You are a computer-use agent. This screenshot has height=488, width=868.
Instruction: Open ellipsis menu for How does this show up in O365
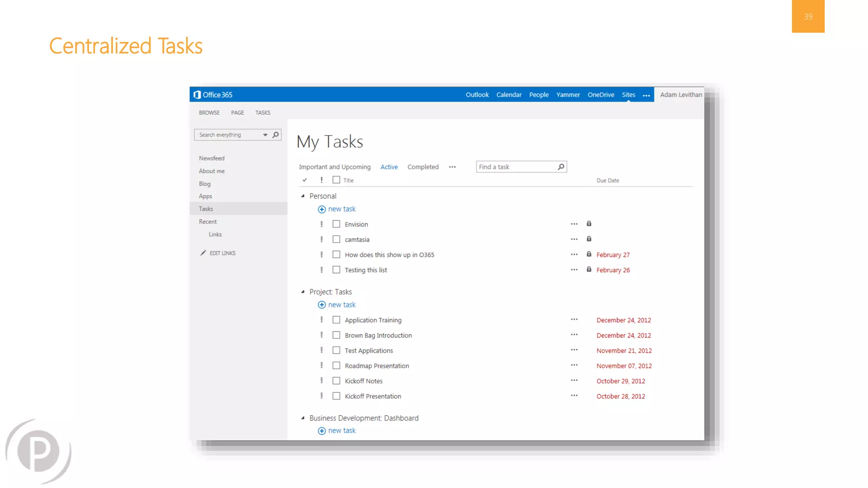tap(574, 255)
